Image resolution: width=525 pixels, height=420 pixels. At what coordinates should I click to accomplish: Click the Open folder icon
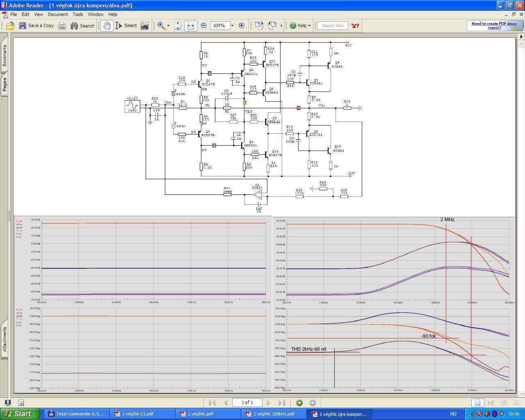[10, 26]
